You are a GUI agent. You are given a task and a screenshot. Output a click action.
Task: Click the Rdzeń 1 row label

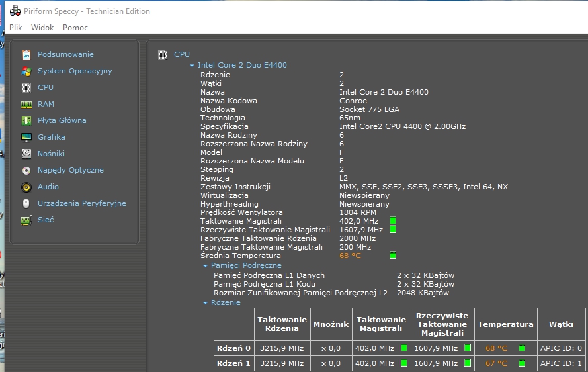233,363
